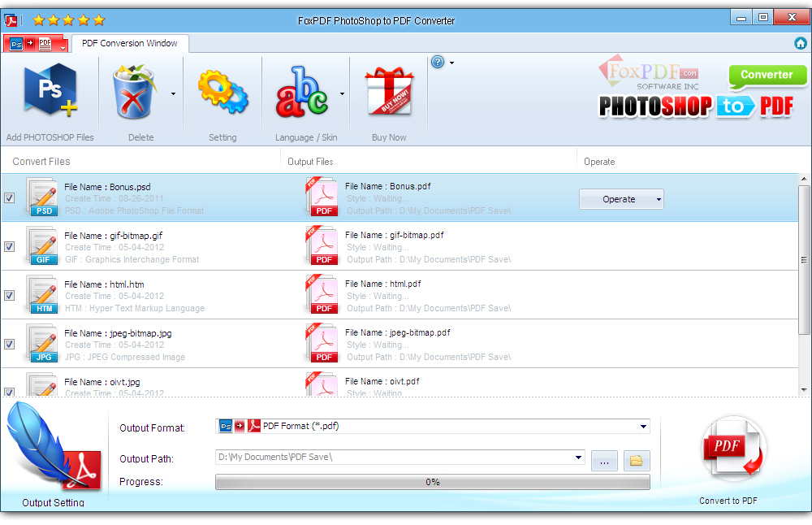Click the PDF icon for gif-bitmap.pdf
Screen dimensions: 812x525
click(x=322, y=245)
